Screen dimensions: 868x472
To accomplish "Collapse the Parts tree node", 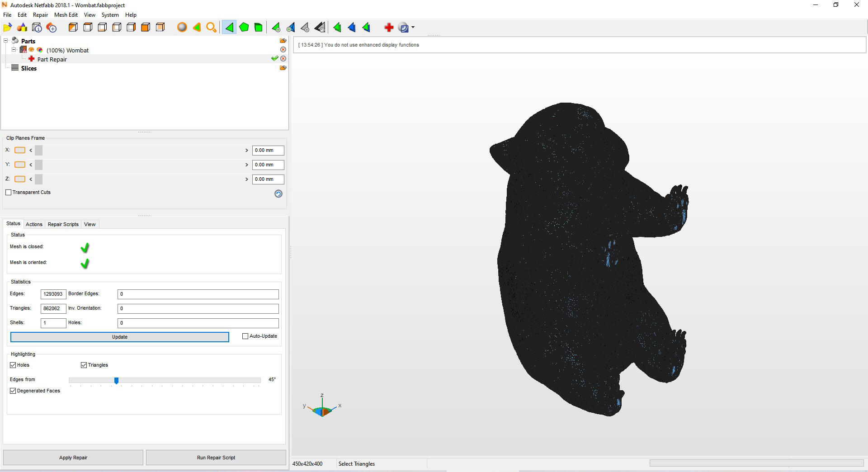I will (x=6, y=41).
